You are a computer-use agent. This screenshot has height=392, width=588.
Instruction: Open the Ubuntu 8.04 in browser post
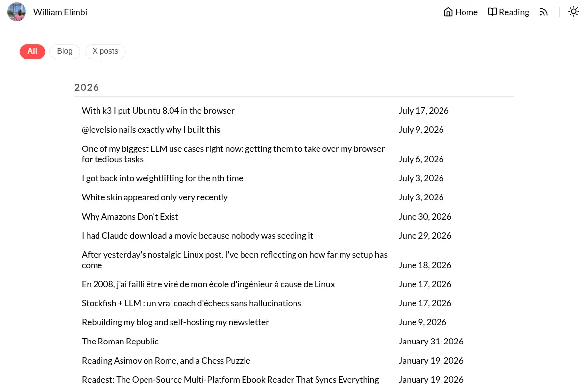click(158, 111)
